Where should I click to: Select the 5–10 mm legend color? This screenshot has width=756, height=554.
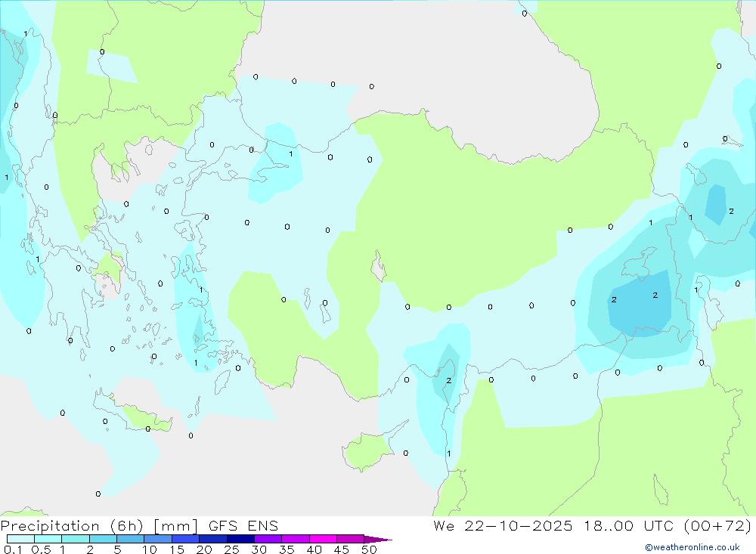point(130,539)
